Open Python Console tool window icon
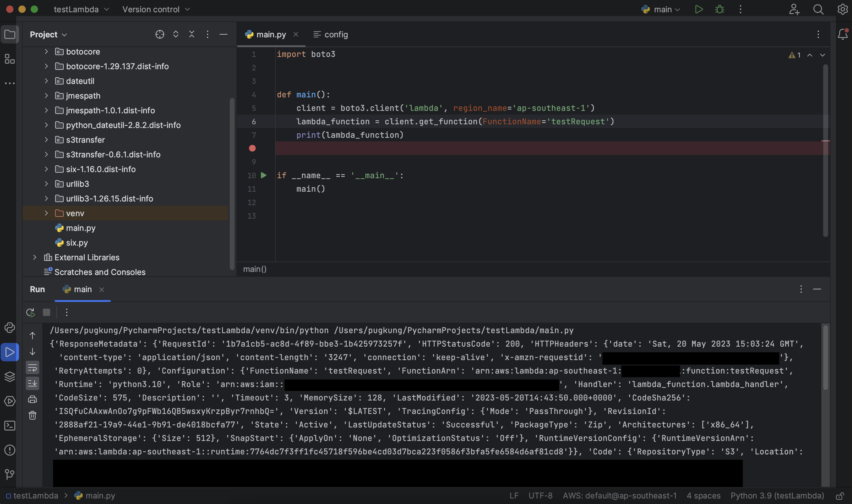The width and height of the screenshot is (852, 504). click(x=9, y=328)
